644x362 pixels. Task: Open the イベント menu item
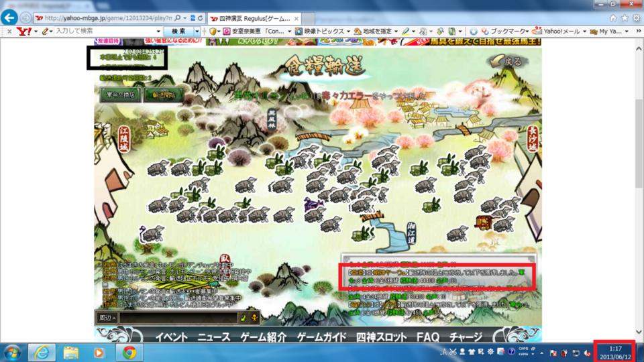pyautogui.click(x=172, y=337)
